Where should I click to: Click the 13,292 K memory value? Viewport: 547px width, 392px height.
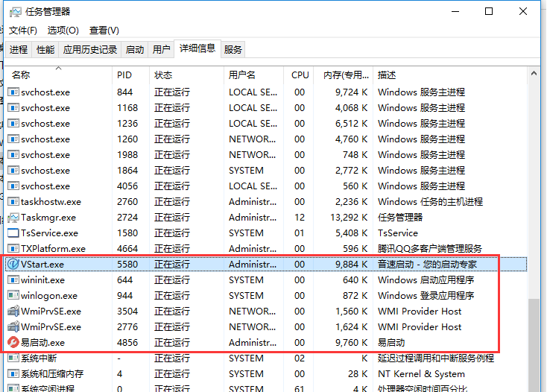pos(349,218)
